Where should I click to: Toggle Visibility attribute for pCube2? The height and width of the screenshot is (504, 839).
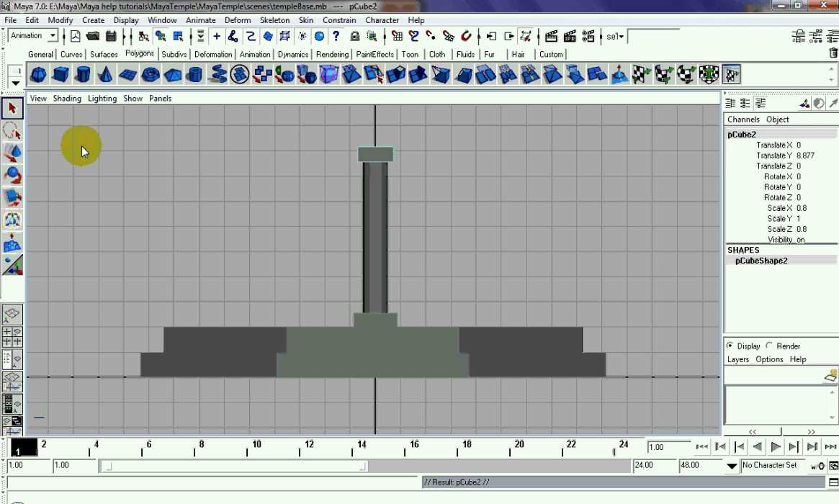799,239
